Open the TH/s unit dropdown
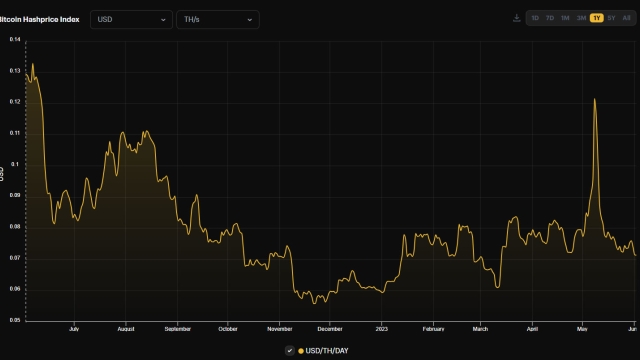The height and width of the screenshot is (360, 640). pyautogui.click(x=218, y=20)
